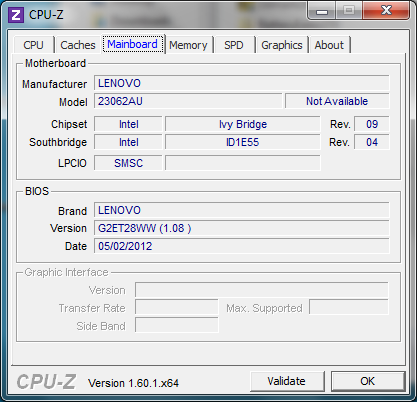This screenshot has width=417, height=402.
Task: Click the Version 1.60.1.x64 text
Action: point(133,383)
